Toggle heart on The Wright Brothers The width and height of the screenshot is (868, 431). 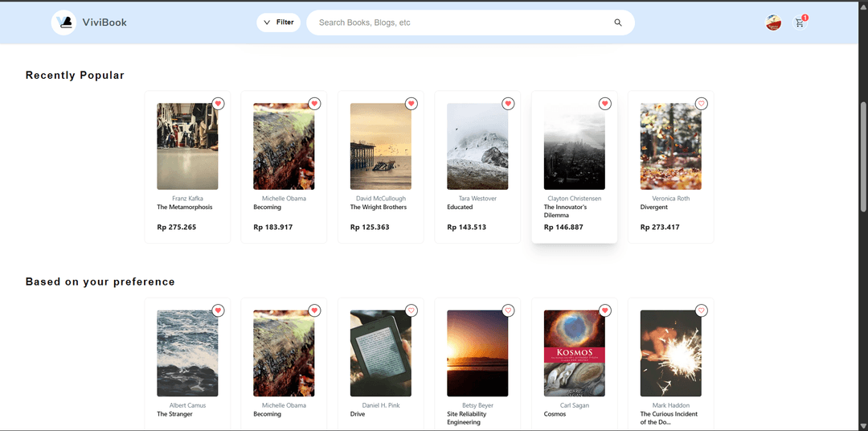(x=411, y=104)
